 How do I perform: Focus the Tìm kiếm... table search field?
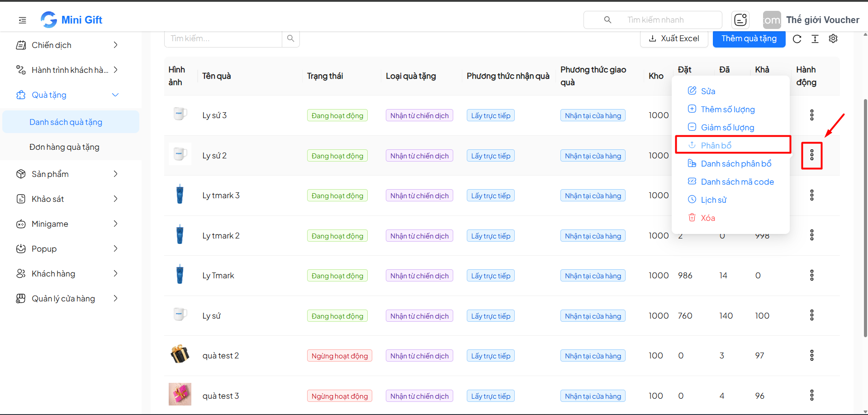223,38
